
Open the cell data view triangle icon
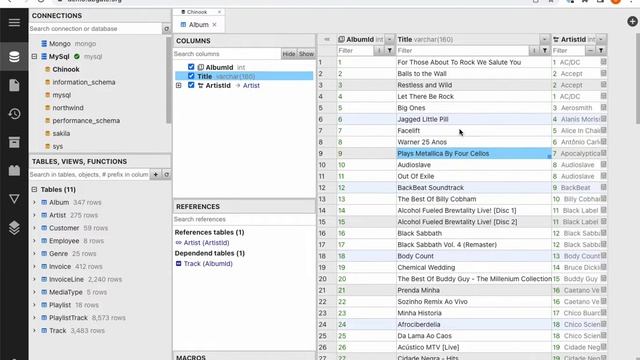click(14, 199)
